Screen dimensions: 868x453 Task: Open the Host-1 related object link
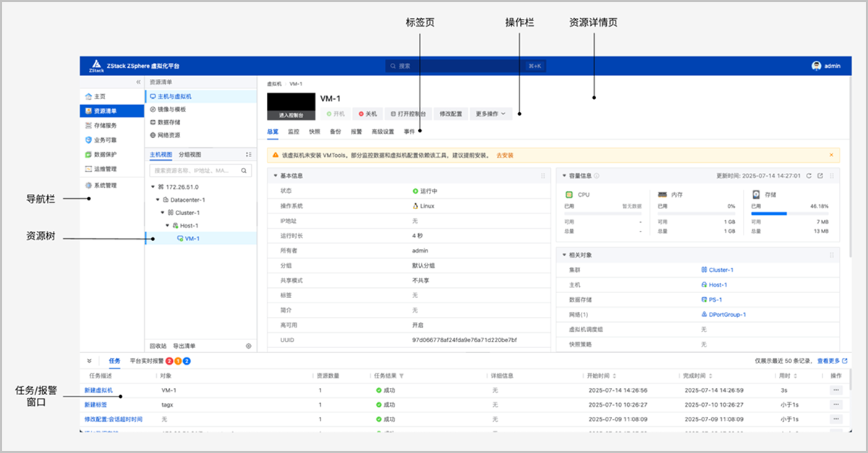(x=718, y=285)
